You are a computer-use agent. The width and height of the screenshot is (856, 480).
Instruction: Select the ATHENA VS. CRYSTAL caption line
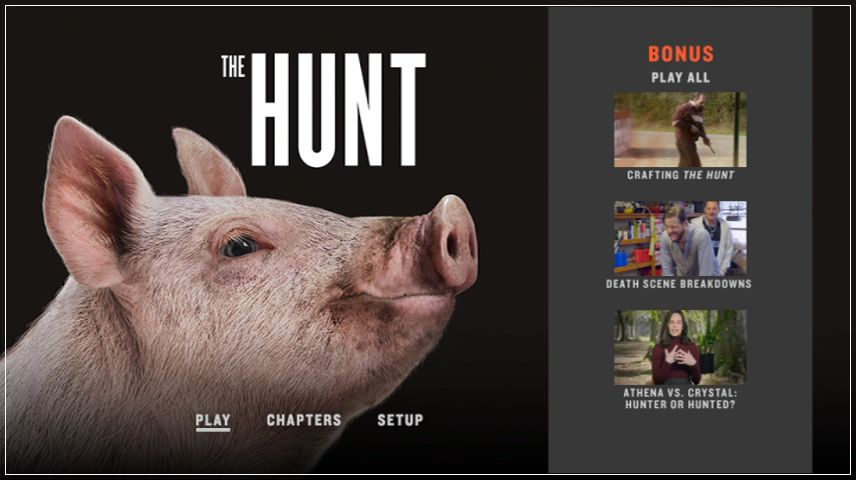[680, 393]
